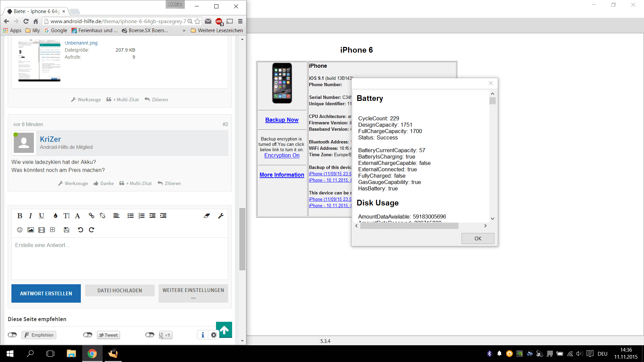Show the sharing info icon

(203, 335)
